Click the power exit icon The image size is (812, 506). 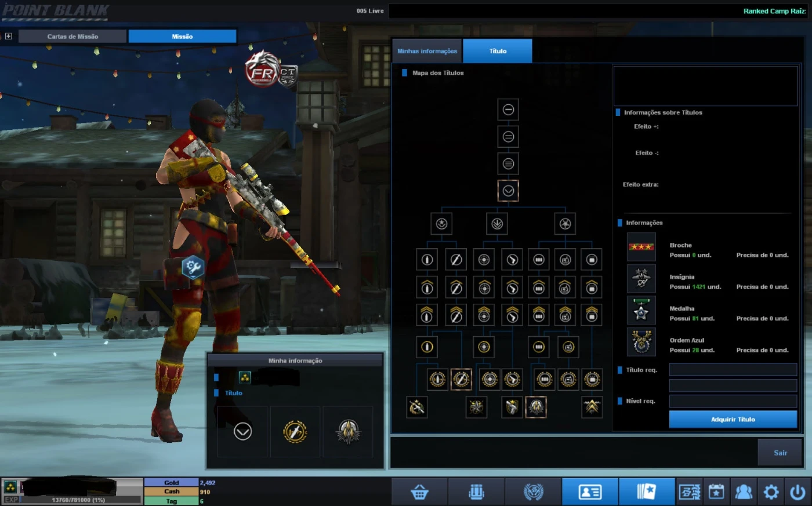point(798,492)
